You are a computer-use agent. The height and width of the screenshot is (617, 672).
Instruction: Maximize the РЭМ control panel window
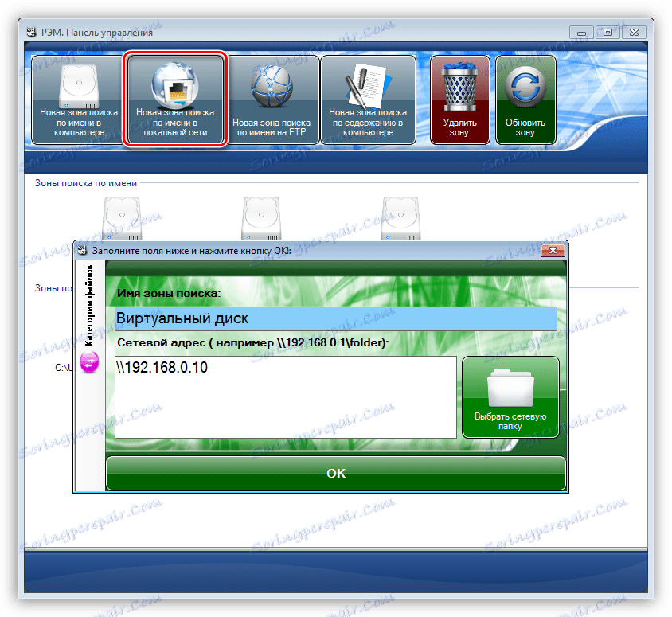608,33
